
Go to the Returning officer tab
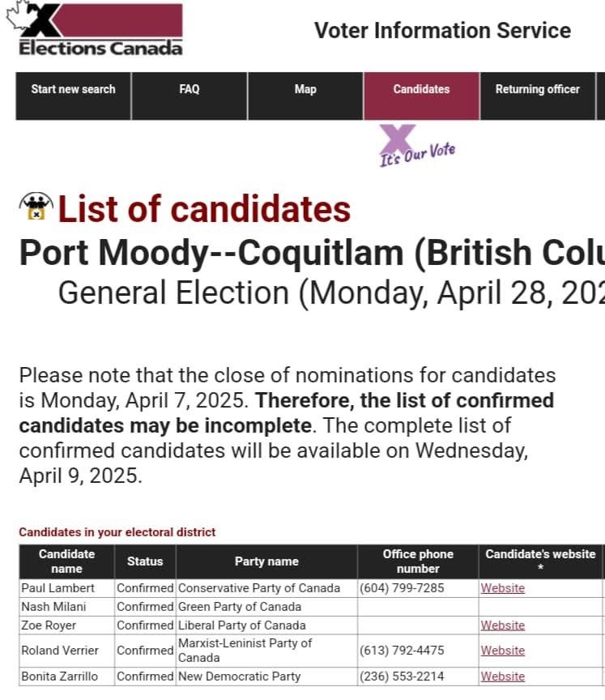[538, 96]
